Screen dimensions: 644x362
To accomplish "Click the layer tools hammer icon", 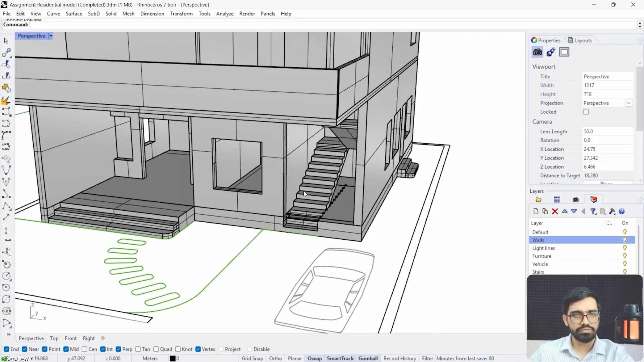I will tap(612, 212).
